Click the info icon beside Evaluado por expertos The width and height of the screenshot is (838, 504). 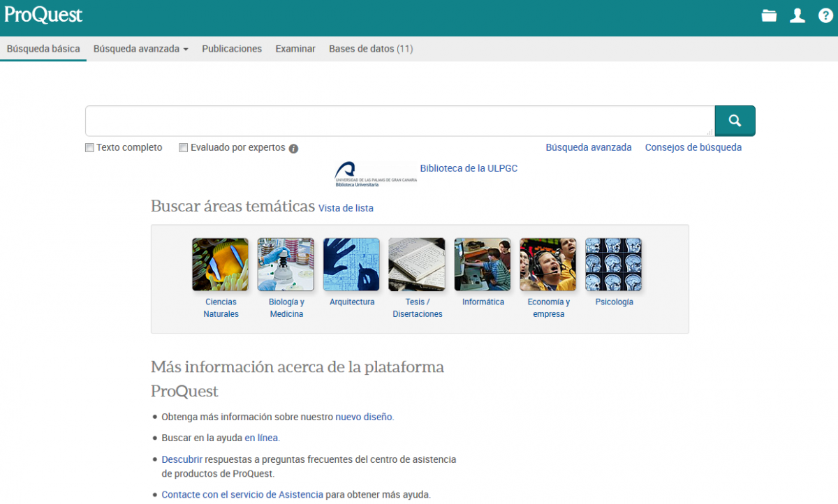(293, 148)
